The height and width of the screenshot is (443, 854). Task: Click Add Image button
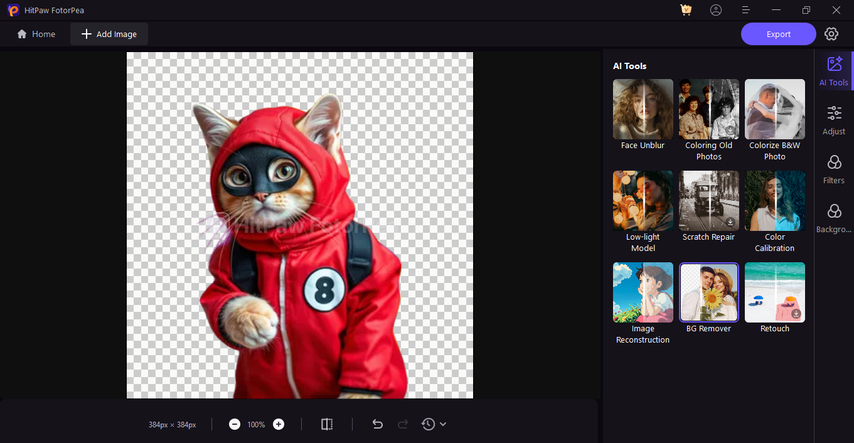109,34
